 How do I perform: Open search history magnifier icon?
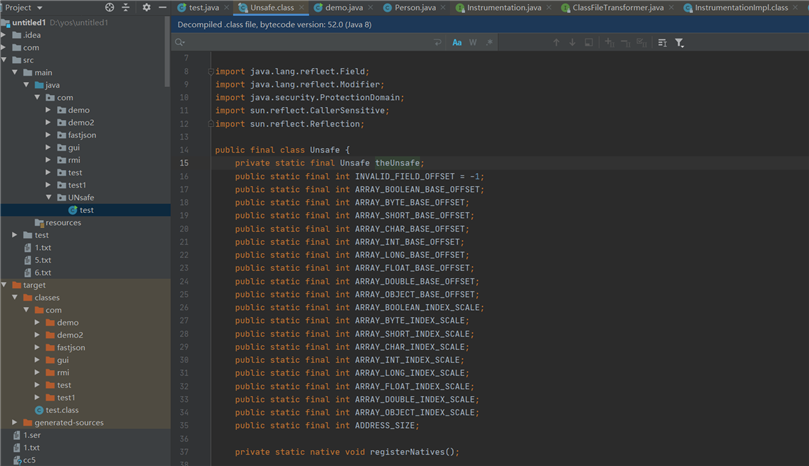[180, 42]
